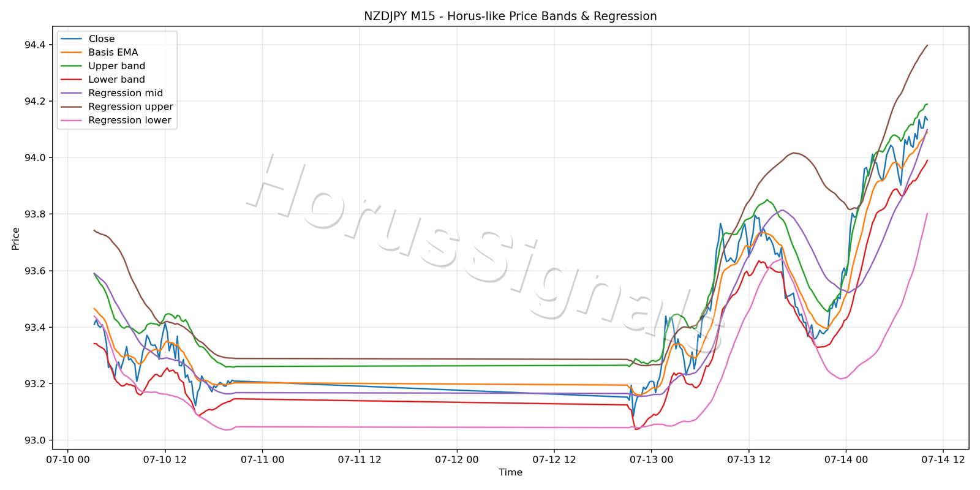
Task: Click the 07-13 12 x-axis tick label
Action: coord(748,459)
